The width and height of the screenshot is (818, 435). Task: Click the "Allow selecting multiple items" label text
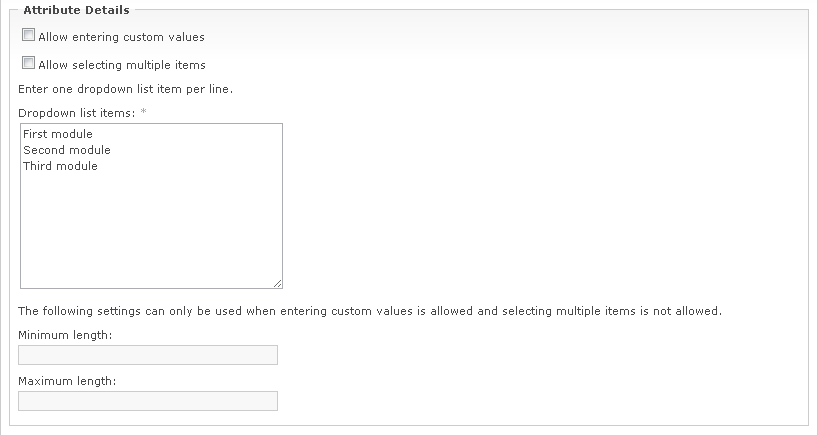pos(122,65)
